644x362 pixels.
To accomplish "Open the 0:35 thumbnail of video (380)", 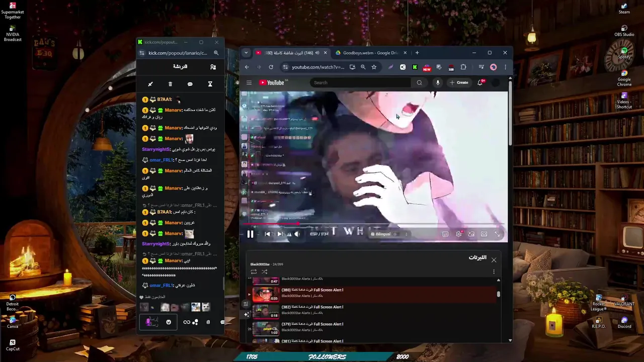I will [x=266, y=294].
